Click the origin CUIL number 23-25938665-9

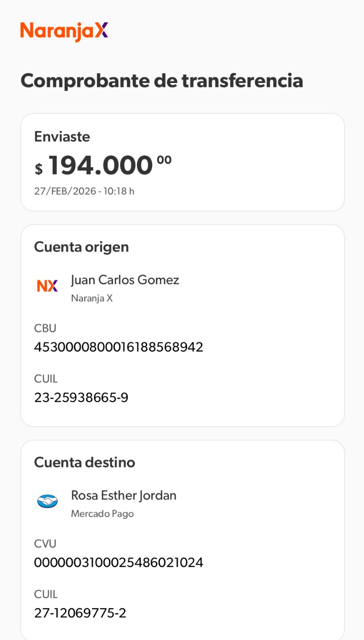[81, 398]
